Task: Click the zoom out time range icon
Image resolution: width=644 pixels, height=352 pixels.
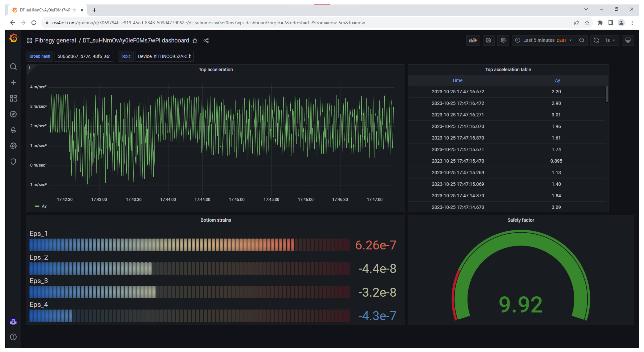Action: point(582,40)
